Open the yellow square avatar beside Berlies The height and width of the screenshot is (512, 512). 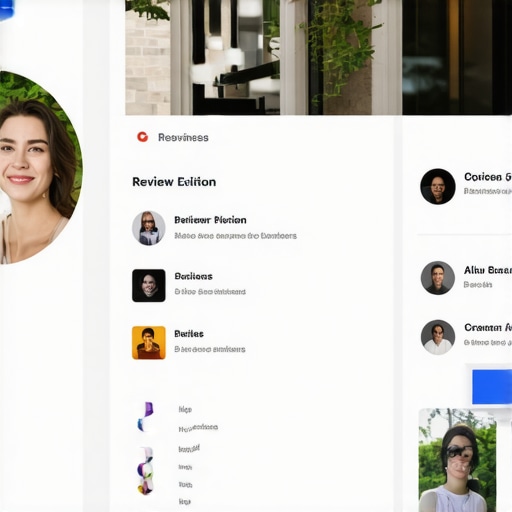point(149,343)
